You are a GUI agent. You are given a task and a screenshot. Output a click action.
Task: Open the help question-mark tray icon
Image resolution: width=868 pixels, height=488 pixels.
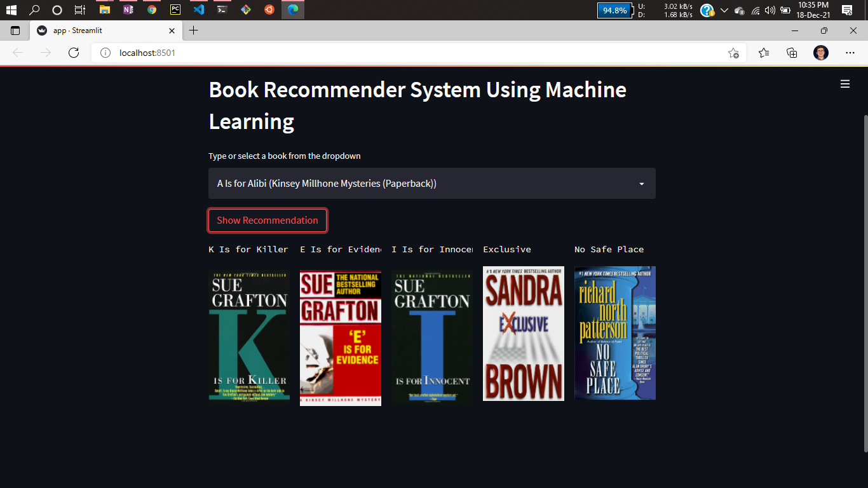[707, 10]
